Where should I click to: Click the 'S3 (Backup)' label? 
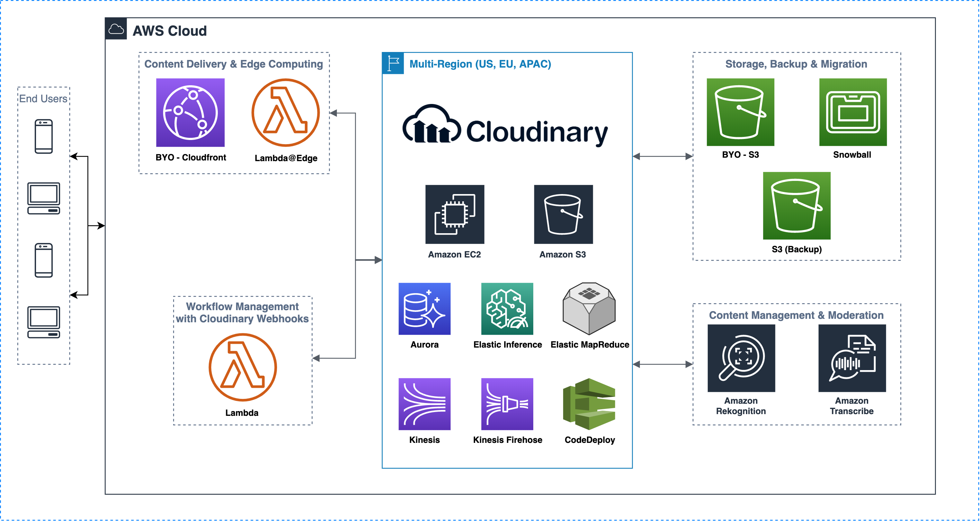click(x=796, y=250)
